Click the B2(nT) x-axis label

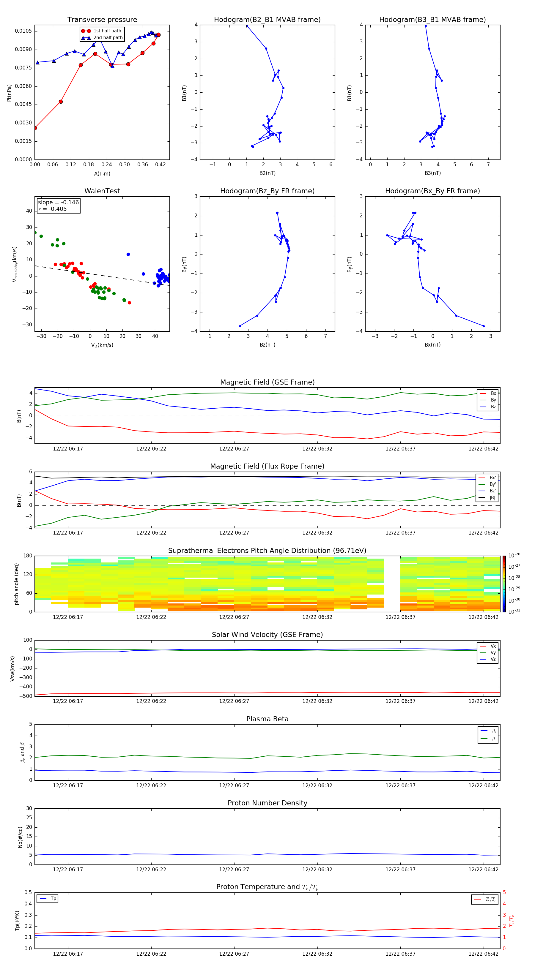click(x=267, y=173)
